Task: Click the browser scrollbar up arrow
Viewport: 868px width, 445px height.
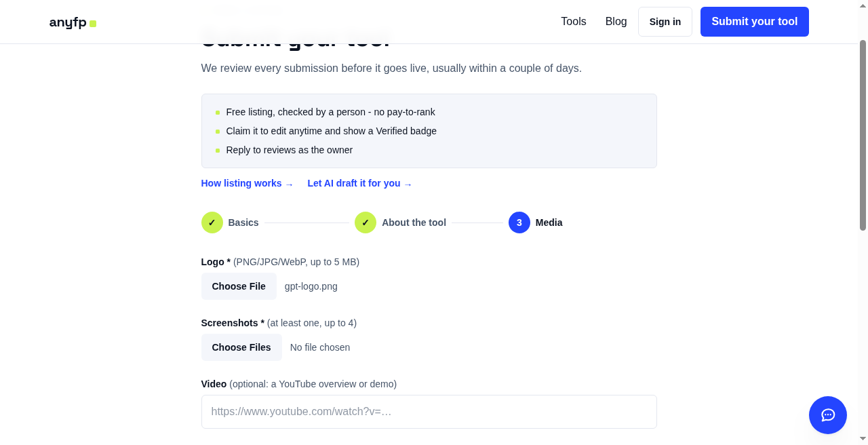Action: coord(863,5)
